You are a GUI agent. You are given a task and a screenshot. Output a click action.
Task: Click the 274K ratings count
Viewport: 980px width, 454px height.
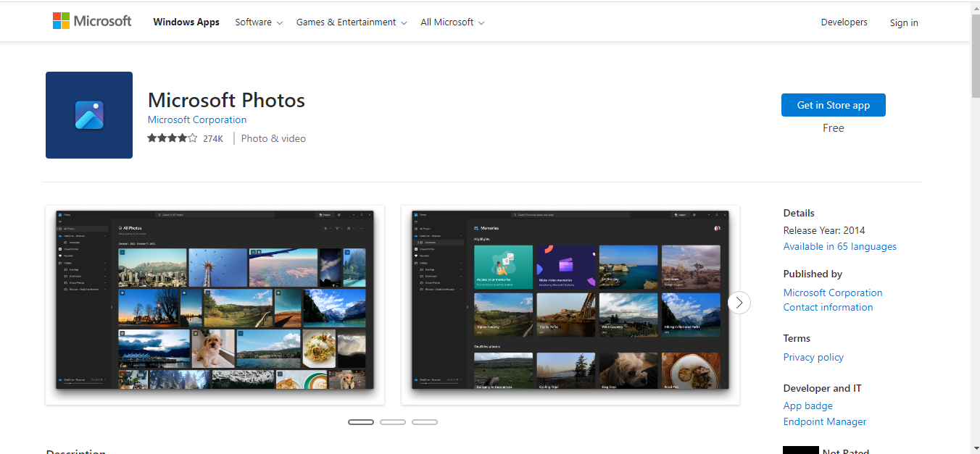click(x=213, y=138)
